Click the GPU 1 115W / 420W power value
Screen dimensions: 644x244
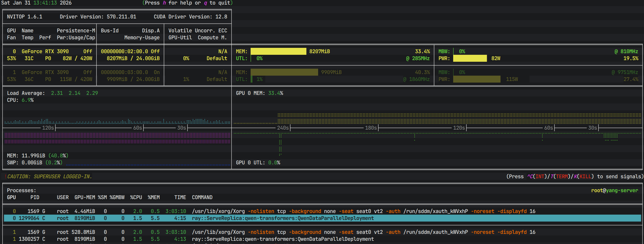(76, 79)
